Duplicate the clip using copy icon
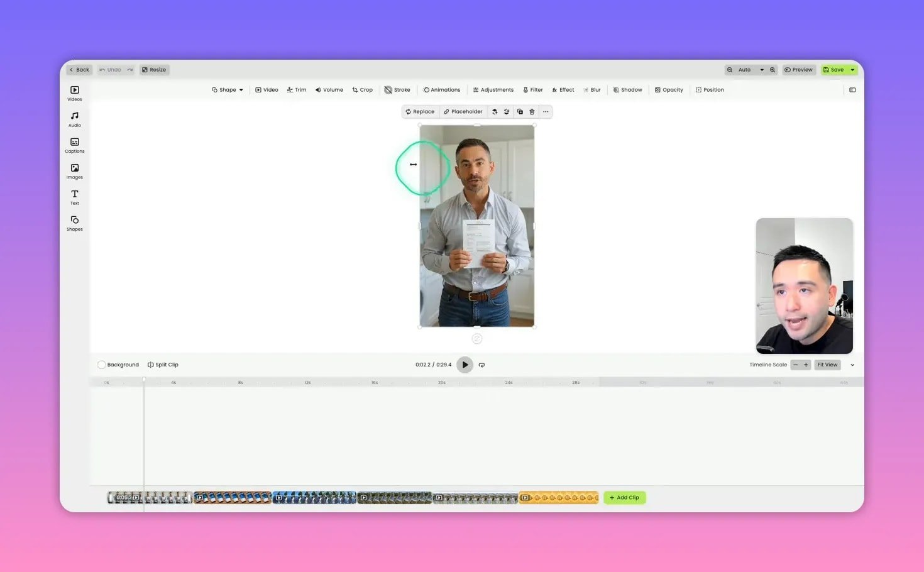Screen dimensions: 924x572 [x=520, y=111]
